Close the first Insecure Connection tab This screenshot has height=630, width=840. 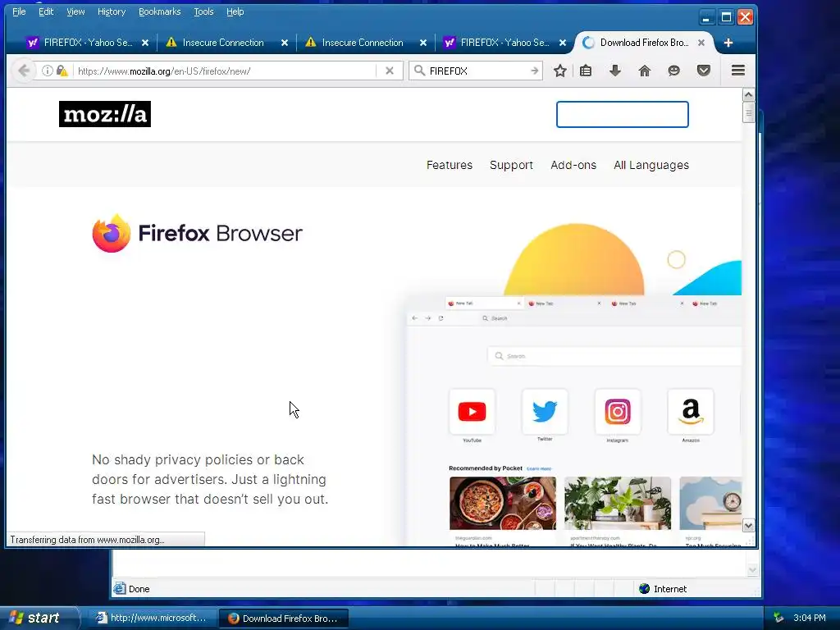click(285, 43)
